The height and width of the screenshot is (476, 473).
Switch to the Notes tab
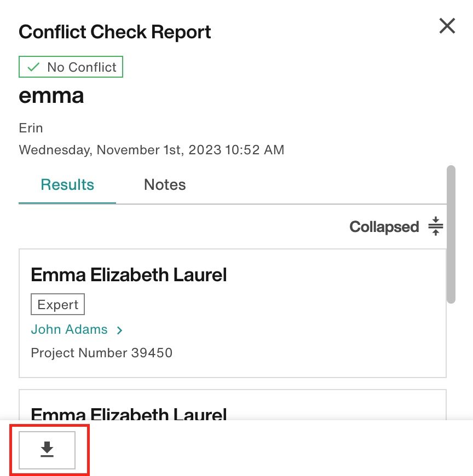165,184
